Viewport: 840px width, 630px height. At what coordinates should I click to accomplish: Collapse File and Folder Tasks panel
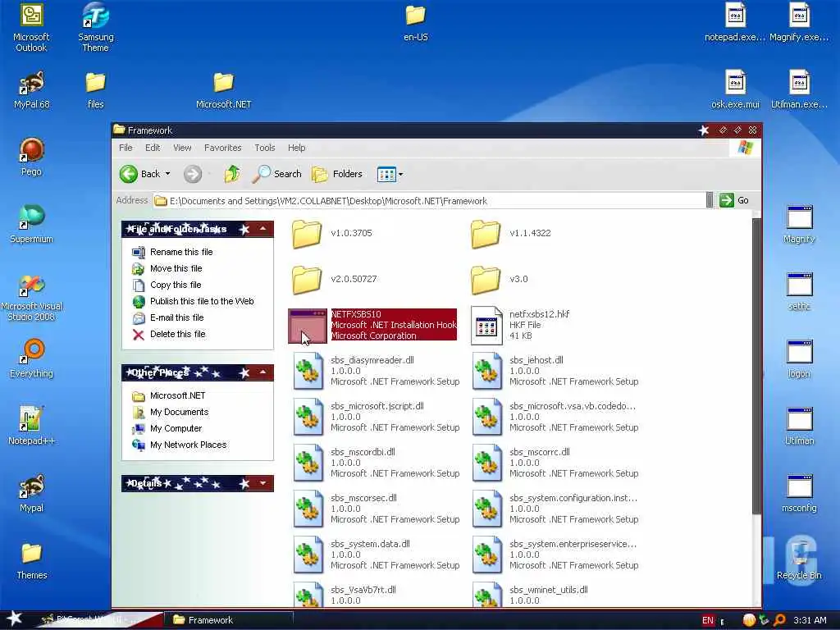tap(262, 229)
